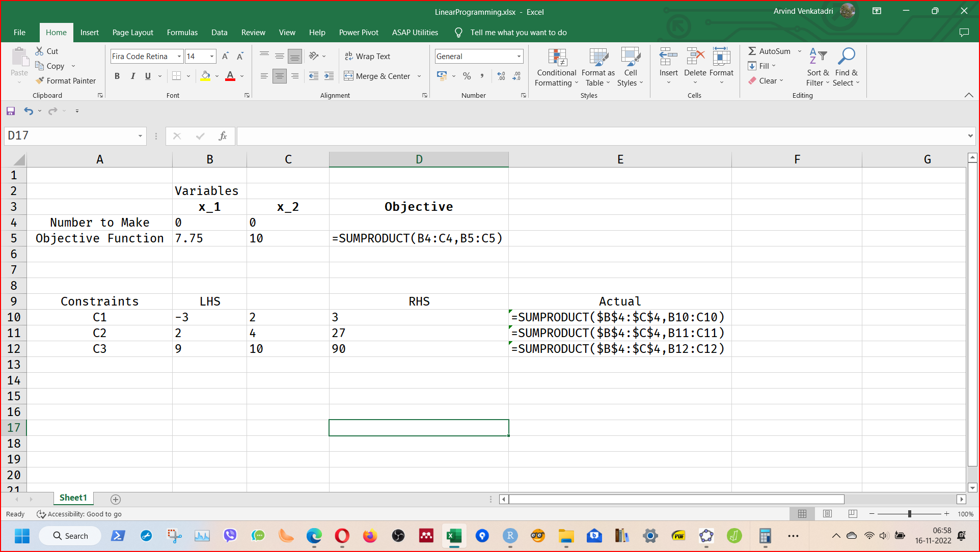Toggle Bold formatting
The height and width of the screenshot is (552, 980).
[117, 76]
